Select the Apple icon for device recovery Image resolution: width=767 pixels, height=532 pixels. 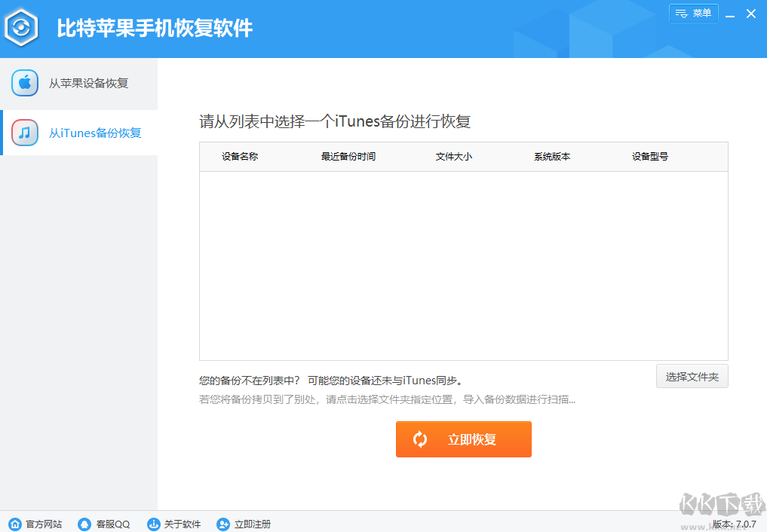coord(25,83)
